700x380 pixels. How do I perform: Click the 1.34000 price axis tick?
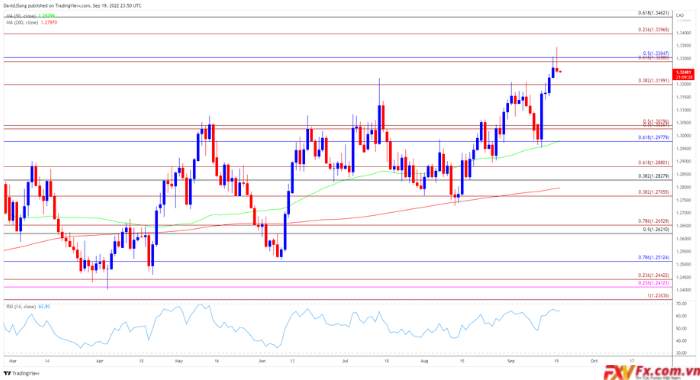pos(683,33)
